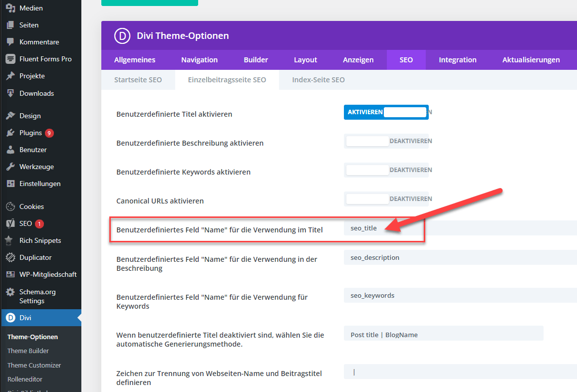Click the Plugins plug icon
Image resolution: width=577 pixels, height=392 pixels.
[10, 133]
